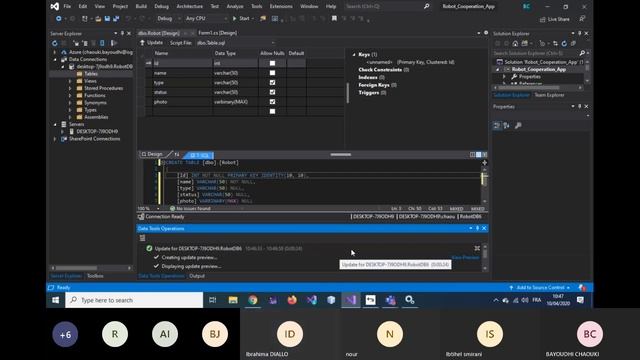Click the Windows Start button

(x=56, y=300)
